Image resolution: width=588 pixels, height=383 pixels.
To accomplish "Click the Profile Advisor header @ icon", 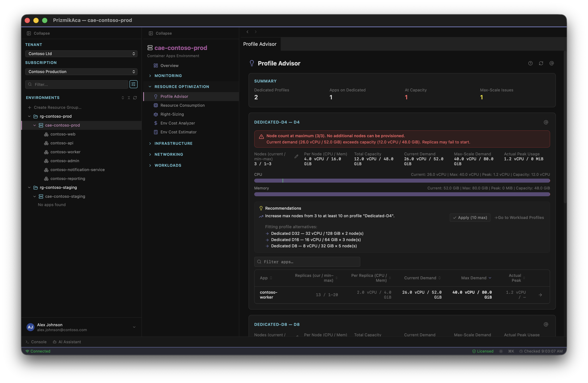I will (551, 63).
